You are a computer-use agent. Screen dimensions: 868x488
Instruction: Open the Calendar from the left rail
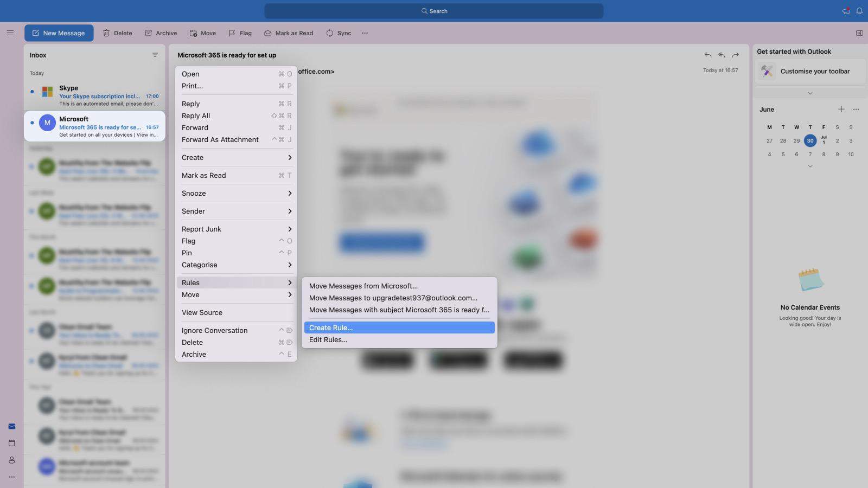tap(12, 442)
